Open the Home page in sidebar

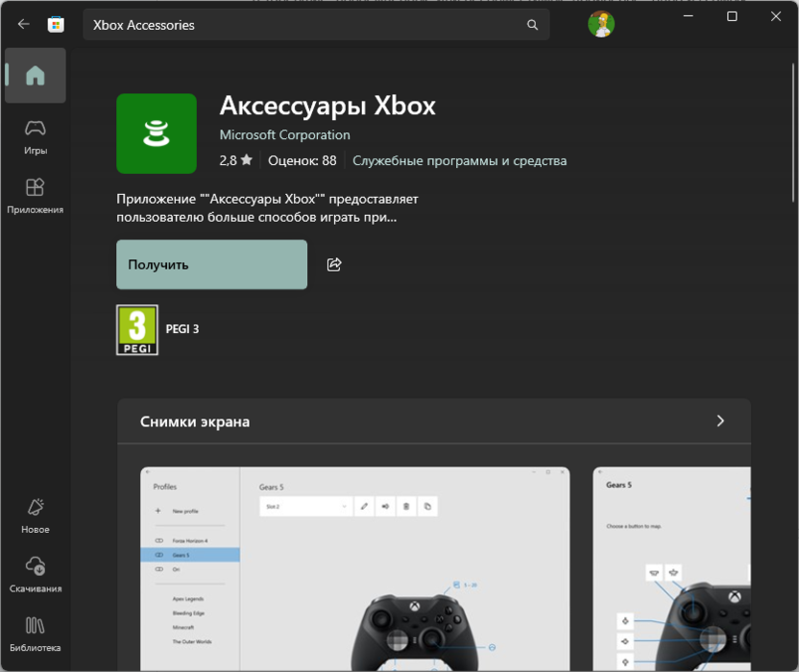pyautogui.click(x=36, y=76)
